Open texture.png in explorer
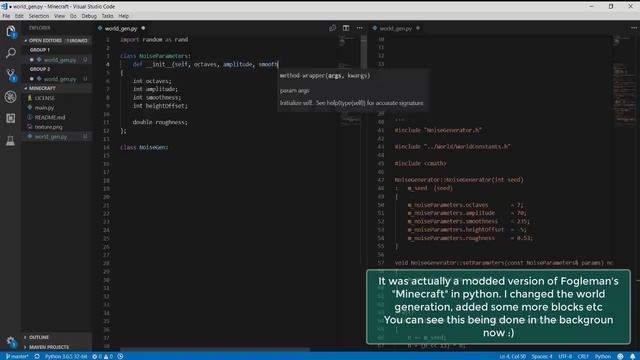 (56, 127)
